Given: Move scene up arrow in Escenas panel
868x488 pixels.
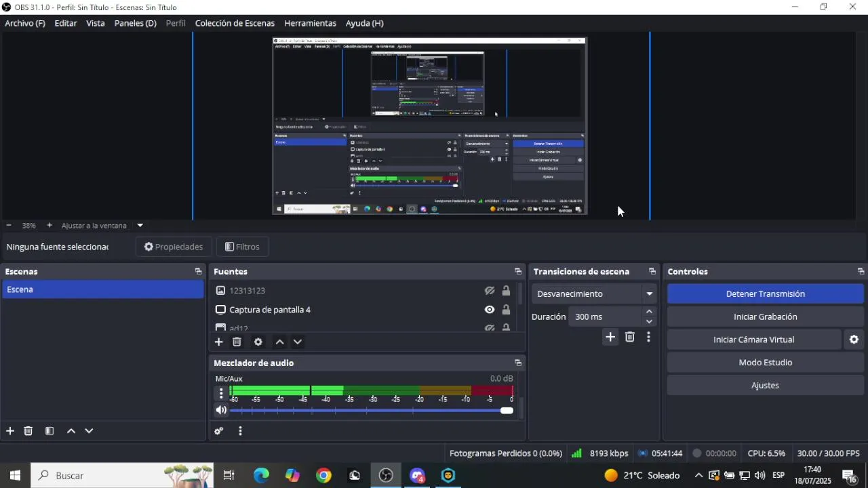Looking at the screenshot, I should 71,431.
